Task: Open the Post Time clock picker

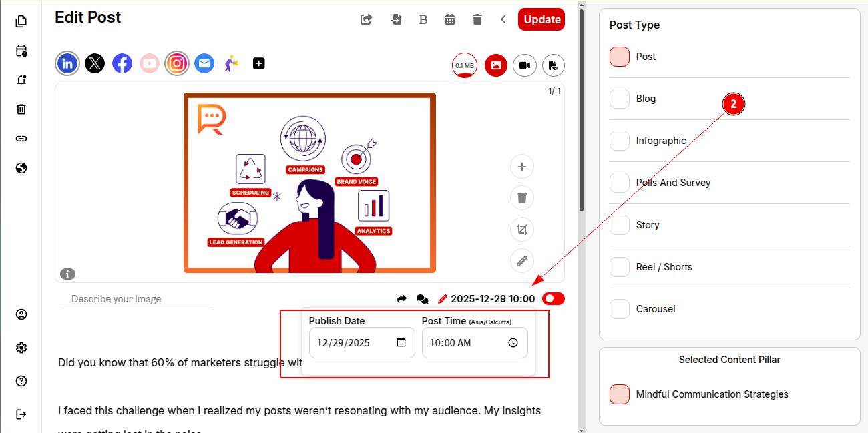Action: [513, 342]
